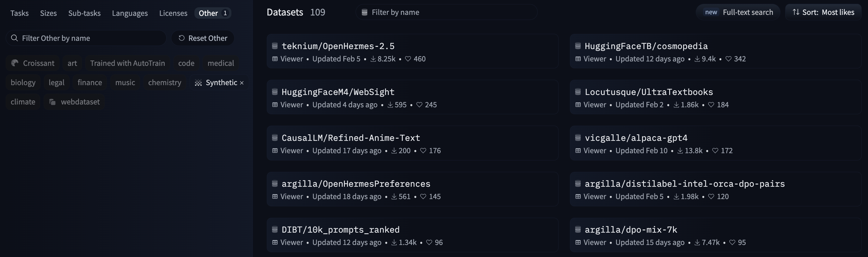Click the Viewer table icon for HuggingFaceTB/cosmopedia
The height and width of the screenshot is (257, 868).
pos(578,59)
